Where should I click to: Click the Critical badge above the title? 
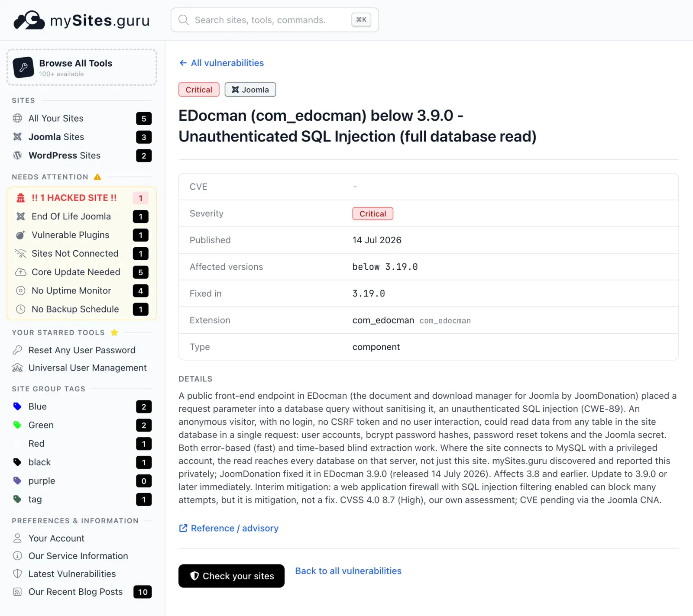coord(199,90)
